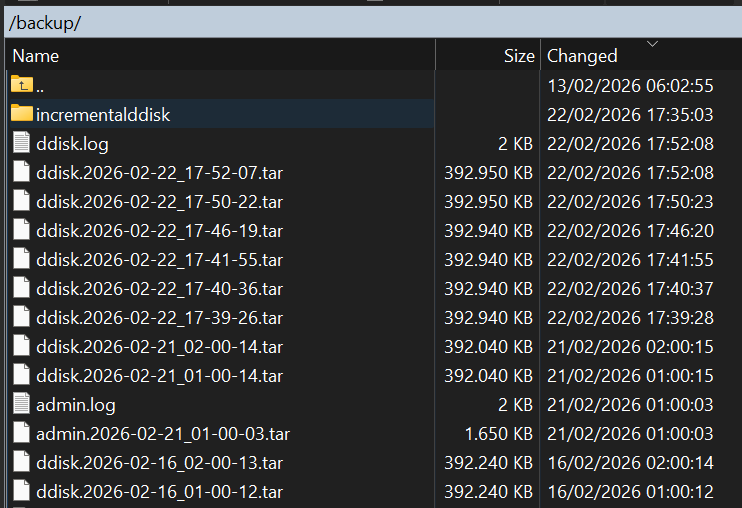The height and width of the screenshot is (508, 742).
Task: Toggle sort order arrow in Changed column
Action: pyautogui.click(x=653, y=44)
